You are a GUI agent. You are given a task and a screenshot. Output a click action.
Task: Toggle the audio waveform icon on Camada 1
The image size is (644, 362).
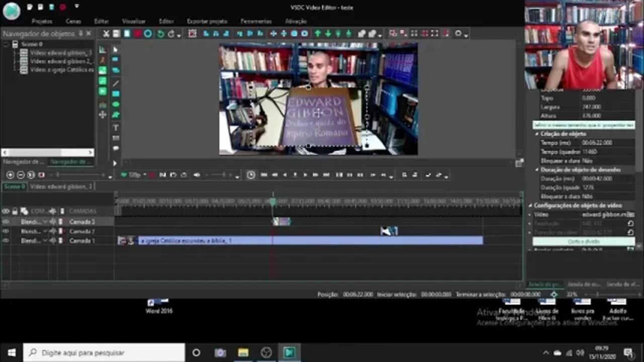pyautogui.click(x=53, y=241)
